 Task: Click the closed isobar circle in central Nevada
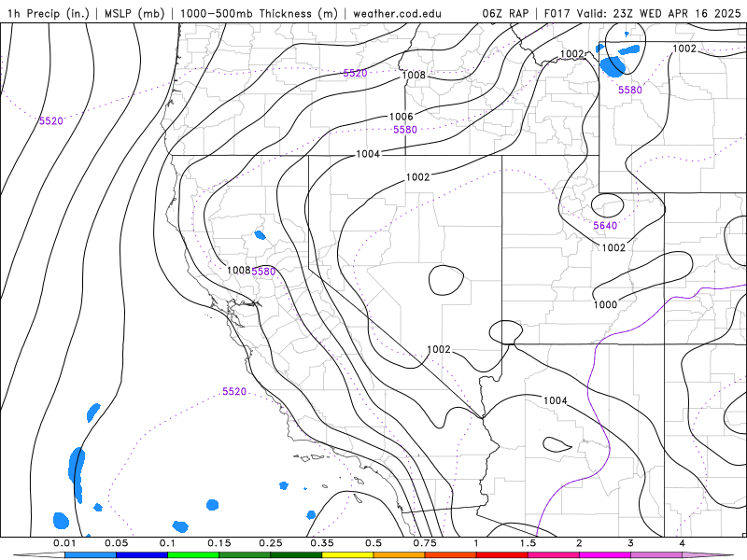446,280
